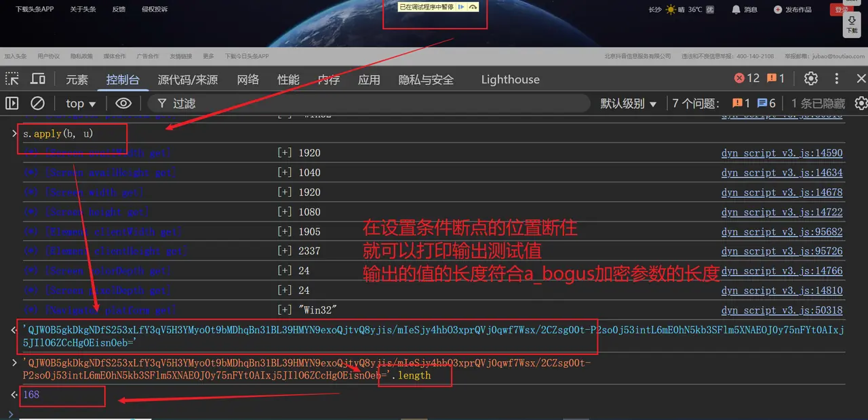Open dyn_script_v3.js:14590 source link
This screenshot has height=420, width=868.
pyautogui.click(x=781, y=153)
